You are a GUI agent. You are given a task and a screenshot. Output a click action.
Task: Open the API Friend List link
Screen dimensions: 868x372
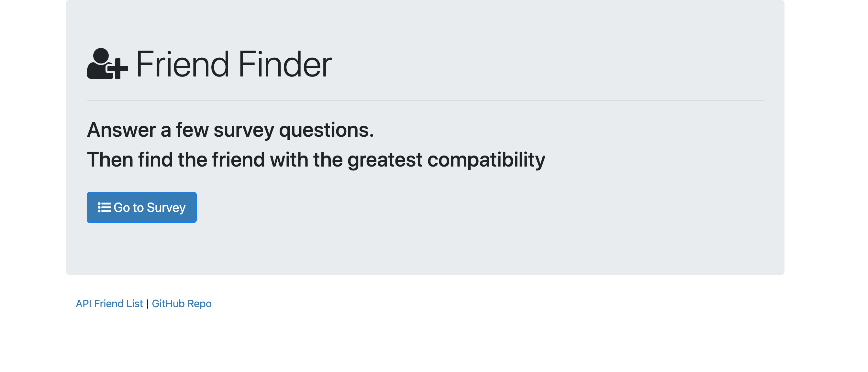pyautogui.click(x=109, y=304)
